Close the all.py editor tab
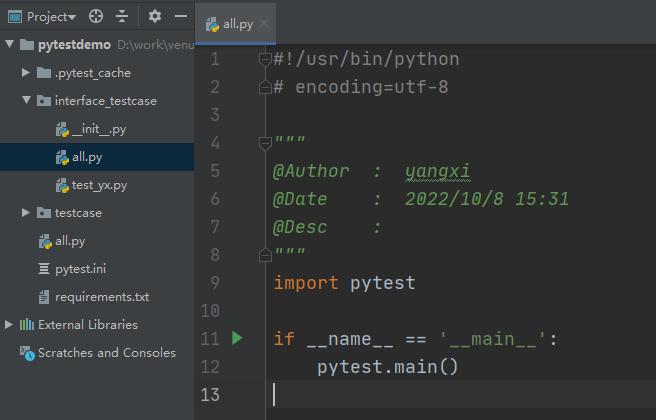Image resolution: width=656 pixels, height=420 pixels. click(x=264, y=24)
